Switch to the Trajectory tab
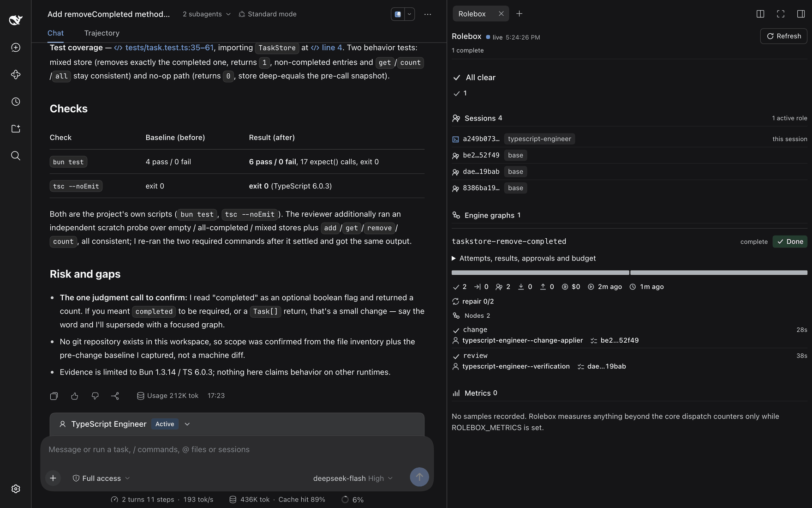Image resolution: width=812 pixels, height=508 pixels. coord(102,33)
